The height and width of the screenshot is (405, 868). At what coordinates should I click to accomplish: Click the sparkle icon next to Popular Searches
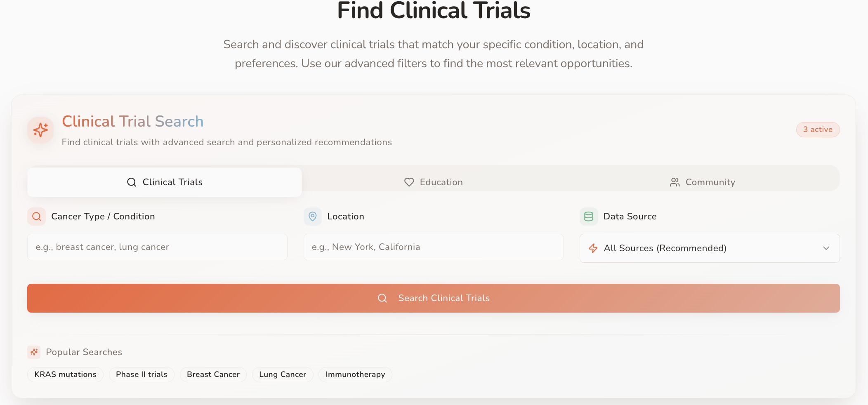point(34,352)
